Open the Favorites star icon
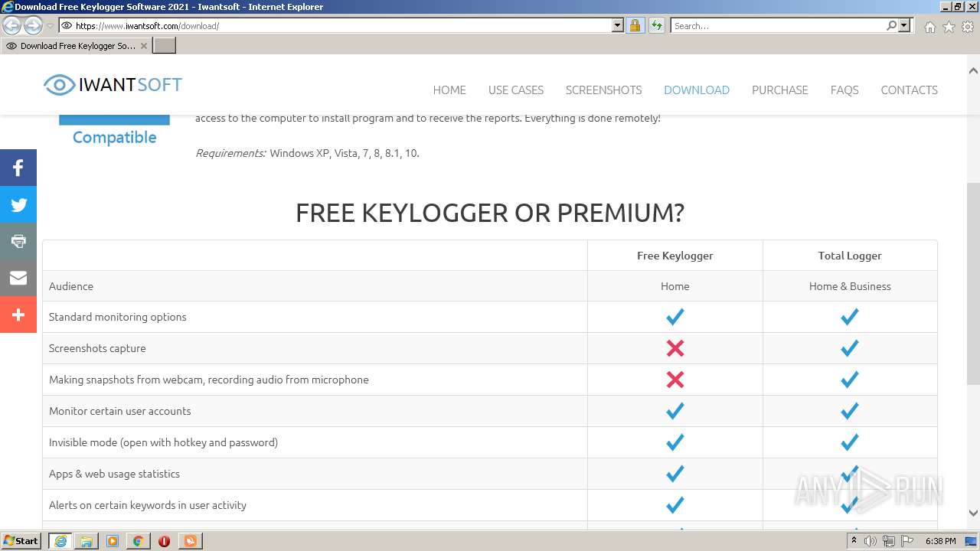 click(x=949, y=27)
